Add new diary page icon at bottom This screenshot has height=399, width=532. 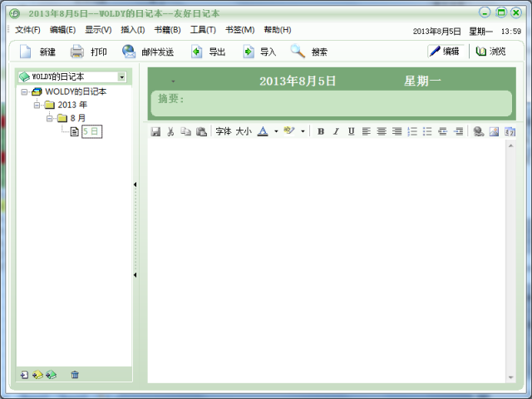click(x=24, y=375)
